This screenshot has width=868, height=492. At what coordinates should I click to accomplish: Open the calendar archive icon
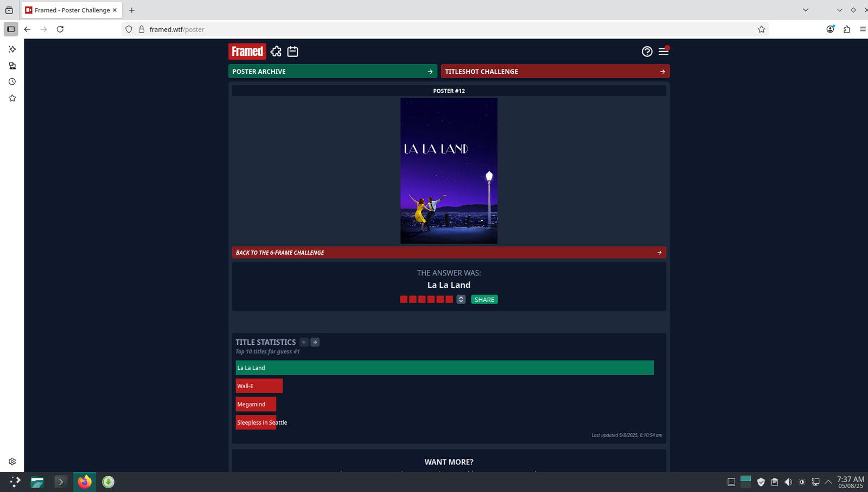tap(293, 52)
